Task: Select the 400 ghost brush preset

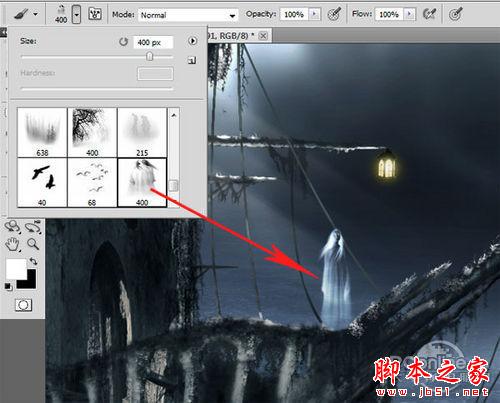Action: pyautogui.click(x=142, y=182)
